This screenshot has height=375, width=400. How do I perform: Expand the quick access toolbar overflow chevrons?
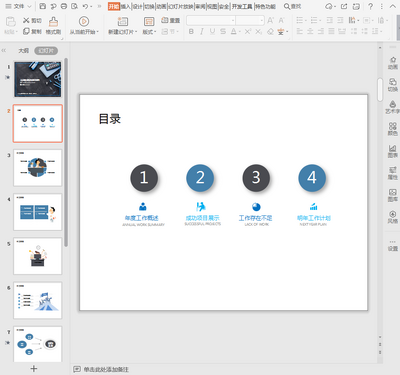click(x=99, y=6)
